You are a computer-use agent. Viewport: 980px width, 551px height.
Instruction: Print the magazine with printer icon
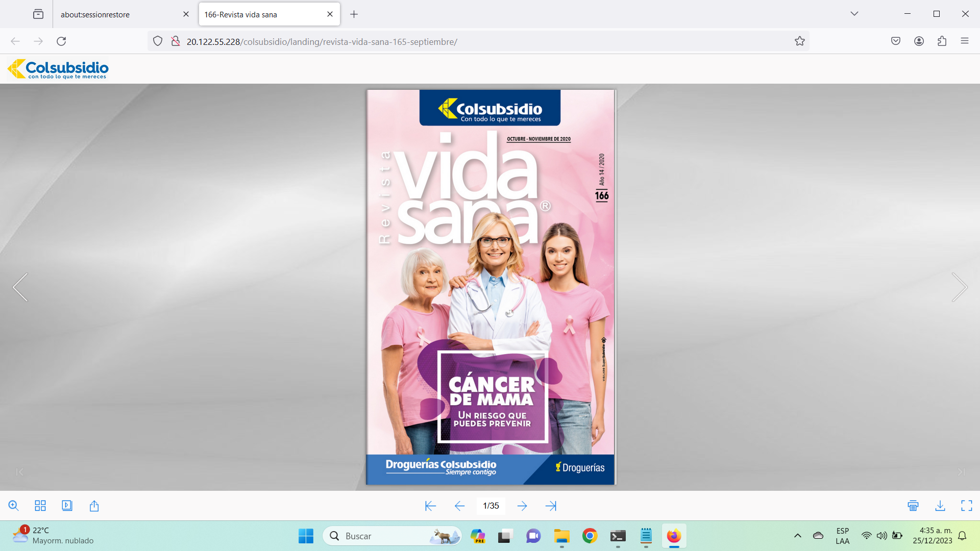point(913,506)
